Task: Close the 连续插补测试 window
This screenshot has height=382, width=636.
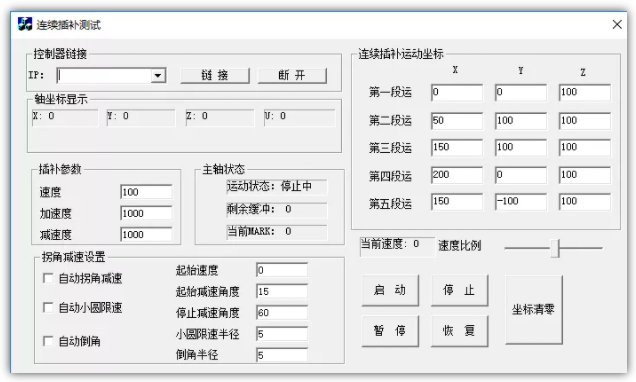Action: pos(617,25)
